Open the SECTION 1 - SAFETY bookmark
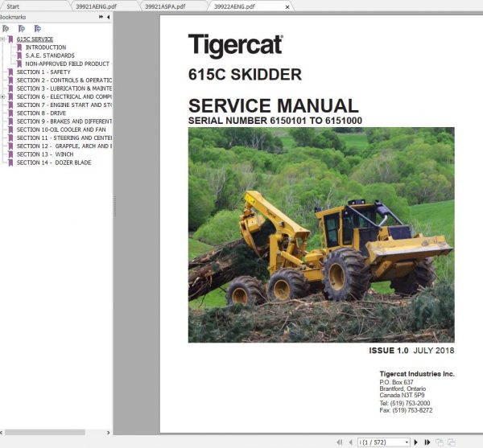Image resolution: width=483 pixels, height=448 pixels. [43, 72]
